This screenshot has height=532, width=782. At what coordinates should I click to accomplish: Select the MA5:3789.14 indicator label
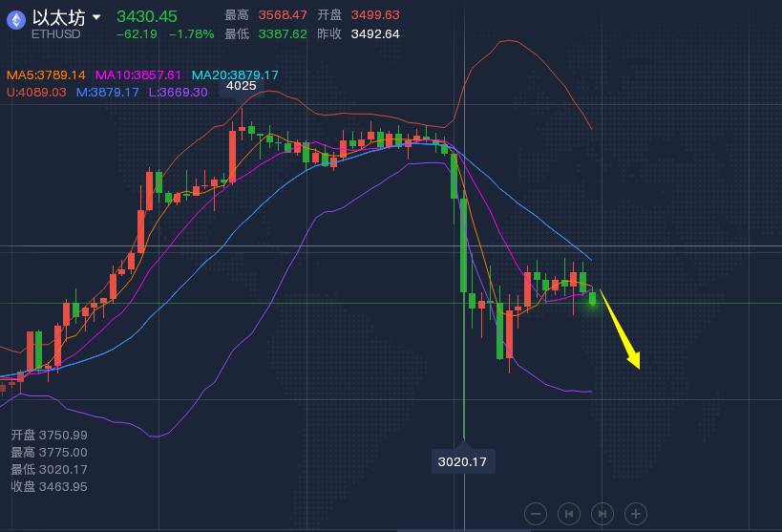point(46,74)
